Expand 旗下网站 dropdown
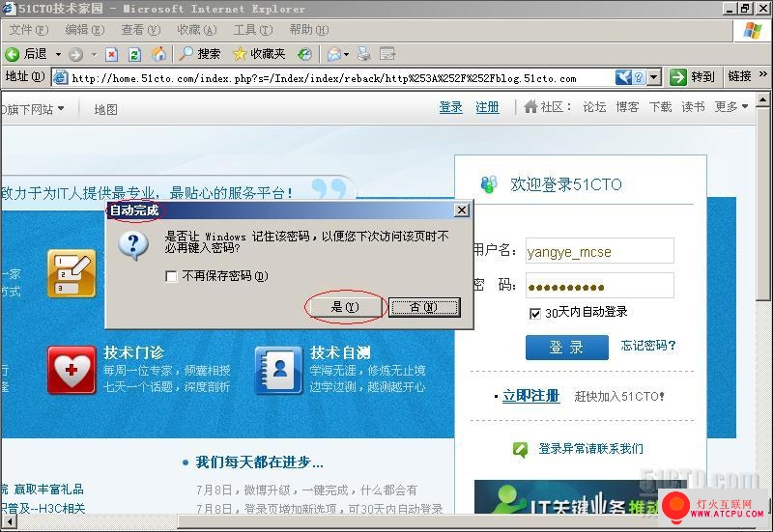The image size is (773, 532). 61,108
